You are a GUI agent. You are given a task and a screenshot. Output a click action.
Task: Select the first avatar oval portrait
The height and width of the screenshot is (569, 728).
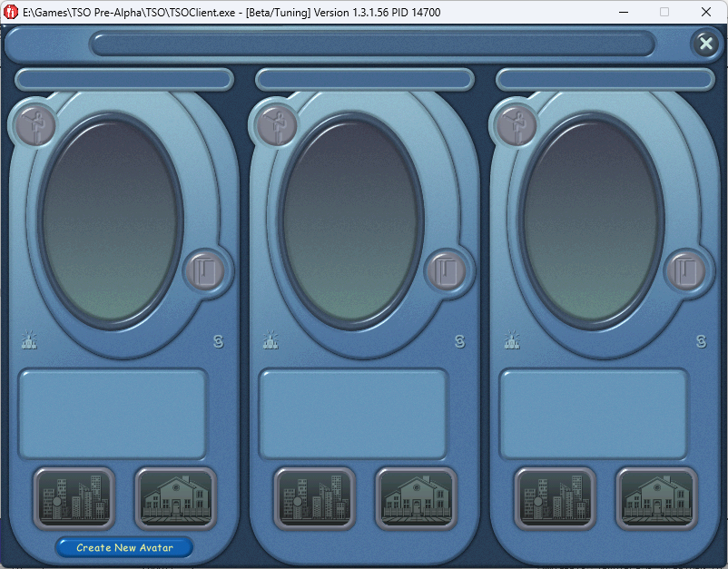coord(110,221)
